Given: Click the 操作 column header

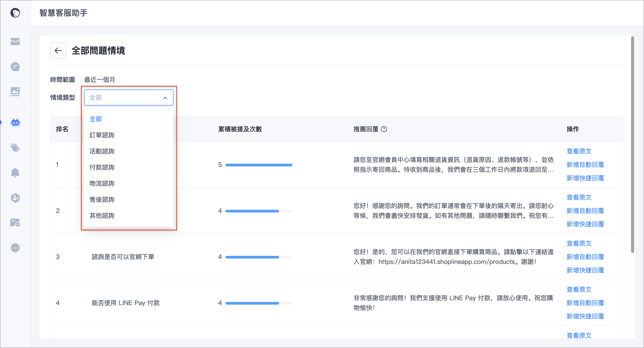Looking at the screenshot, I should click(x=573, y=129).
